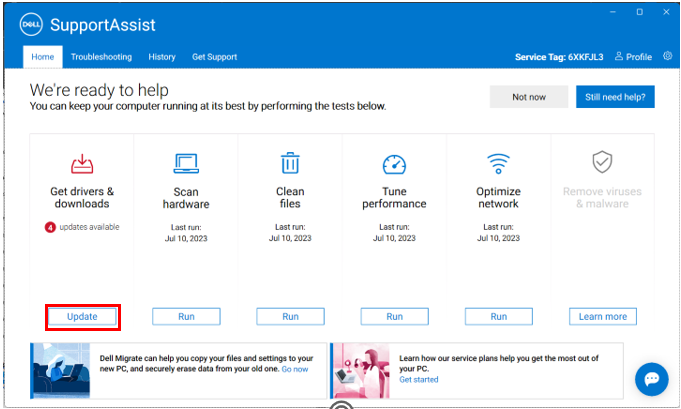The image size is (681, 409).
Task: Open the Troubleshooting tab
Action: (101, 57)
